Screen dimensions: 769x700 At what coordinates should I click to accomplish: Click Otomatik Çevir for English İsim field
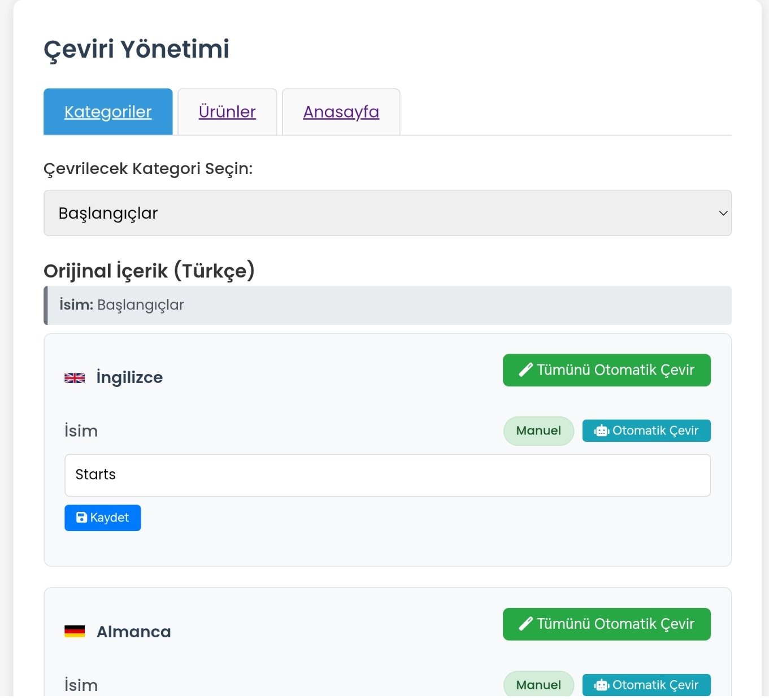pos(646,431)
